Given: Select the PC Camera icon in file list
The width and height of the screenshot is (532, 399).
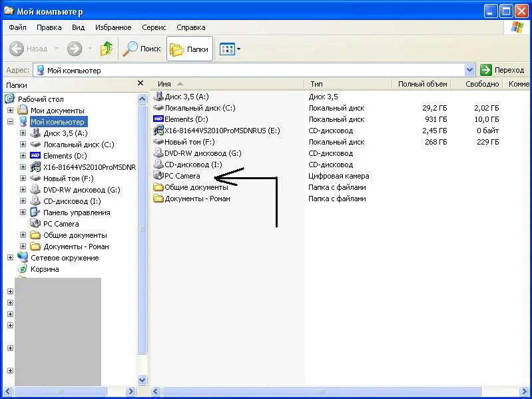Looking at the screenshot, I should pyautogui.click(x=158, y=175).
